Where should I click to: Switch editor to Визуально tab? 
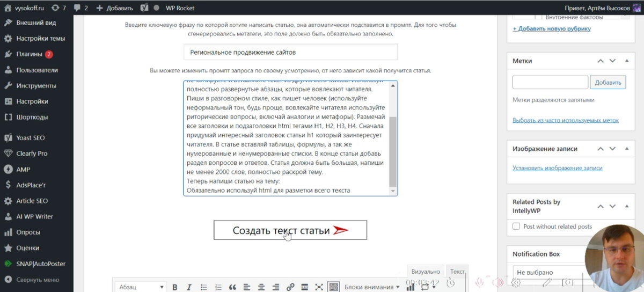[x=426, y=272]
